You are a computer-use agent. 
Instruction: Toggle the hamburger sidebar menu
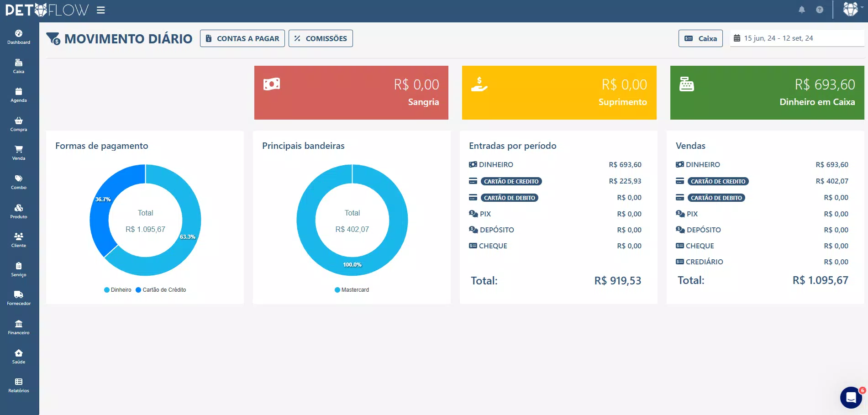[x=101, y=10]
